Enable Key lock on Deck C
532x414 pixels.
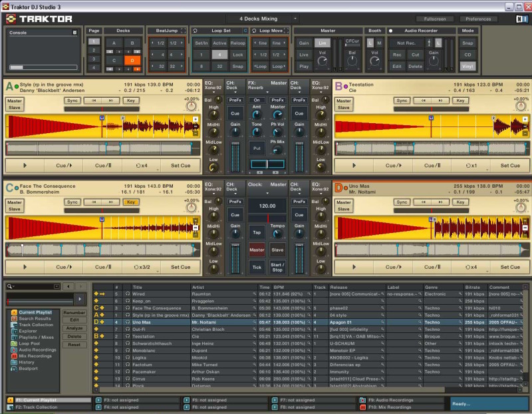(x=131, y=202)
